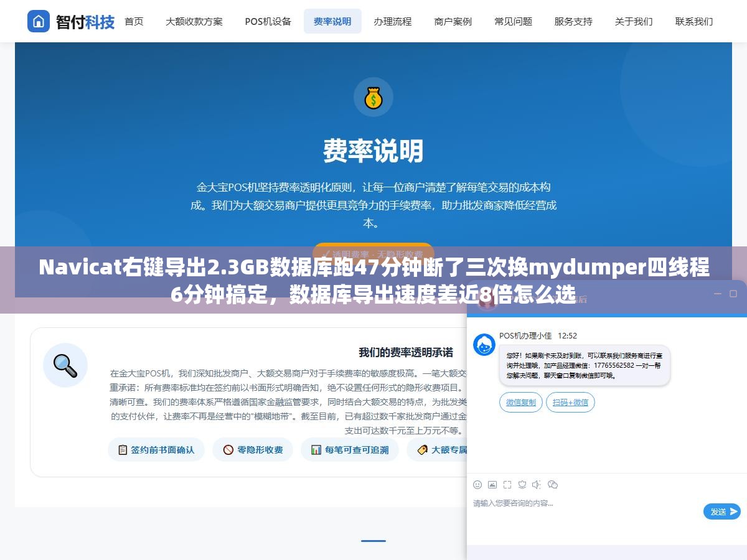The image size is (747, 560).
Task: Open the 关于我们 nav link
Action: pyautogui.click(x=634, y=21)
